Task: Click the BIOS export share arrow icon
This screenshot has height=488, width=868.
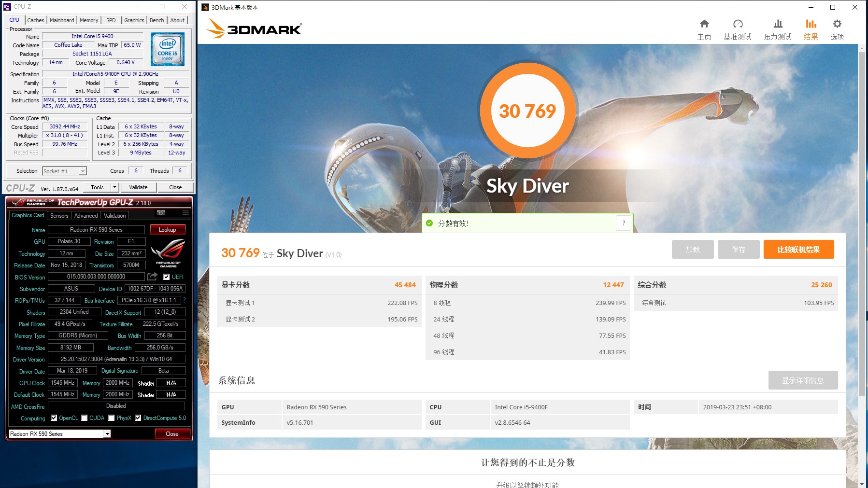Action: click(152, 277)
